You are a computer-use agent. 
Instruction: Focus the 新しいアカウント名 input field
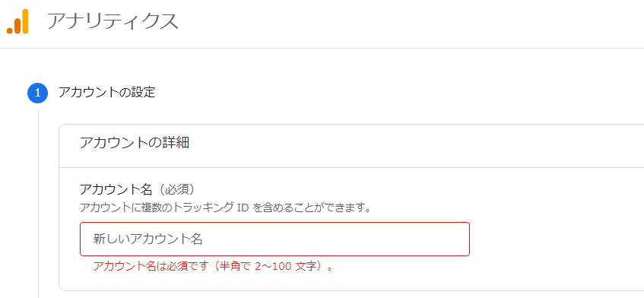tap(274, 239)
